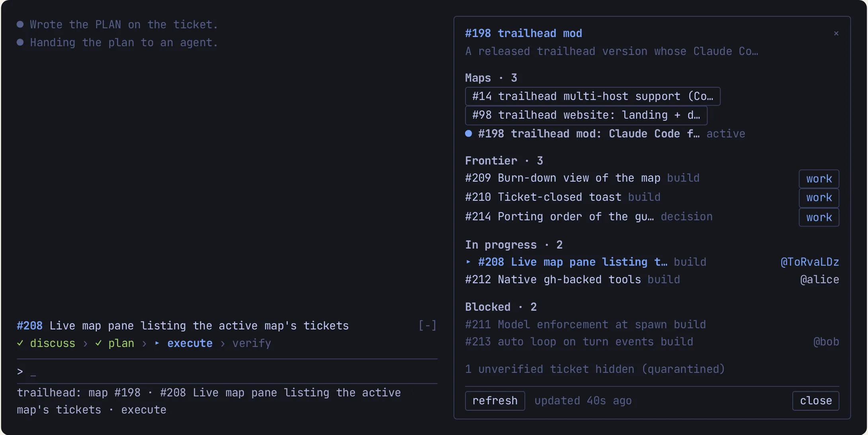Open in-progress ticket #208 Live map pane
Image resolution: width=868 pixels, height=435 pixels.
tap(585, 262)
